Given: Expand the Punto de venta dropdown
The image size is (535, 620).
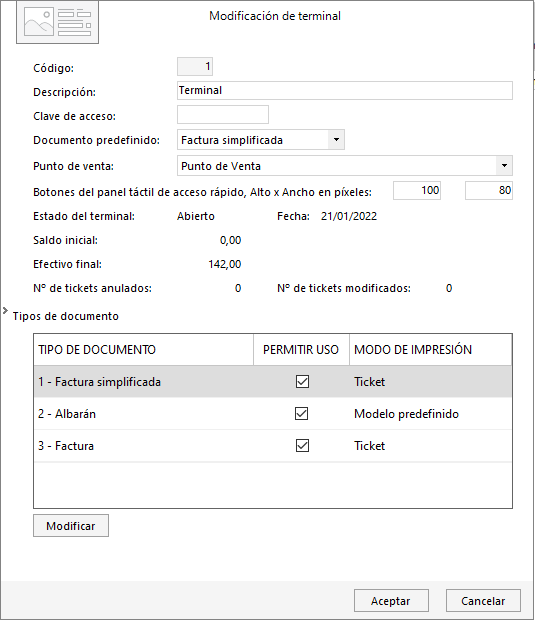Looking at the screenshot, I should point(504,166).
